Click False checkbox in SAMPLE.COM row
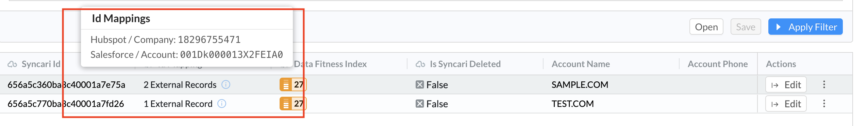Screen dimensions: 868x126 [420, 84]
